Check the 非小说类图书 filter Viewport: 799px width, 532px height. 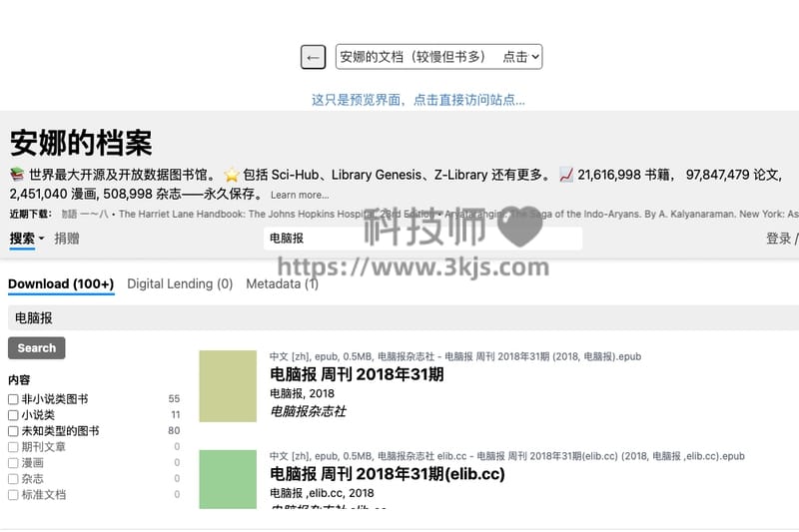(13, 399)
